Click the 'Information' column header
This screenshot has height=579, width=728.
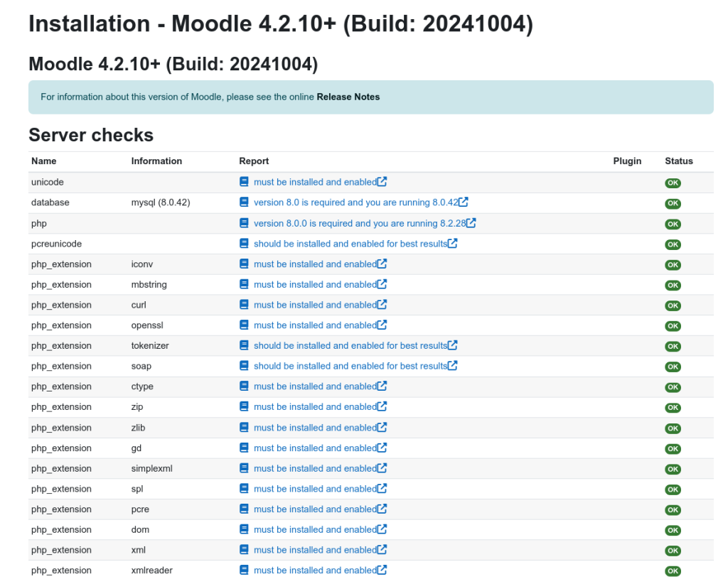pos(156,161)
